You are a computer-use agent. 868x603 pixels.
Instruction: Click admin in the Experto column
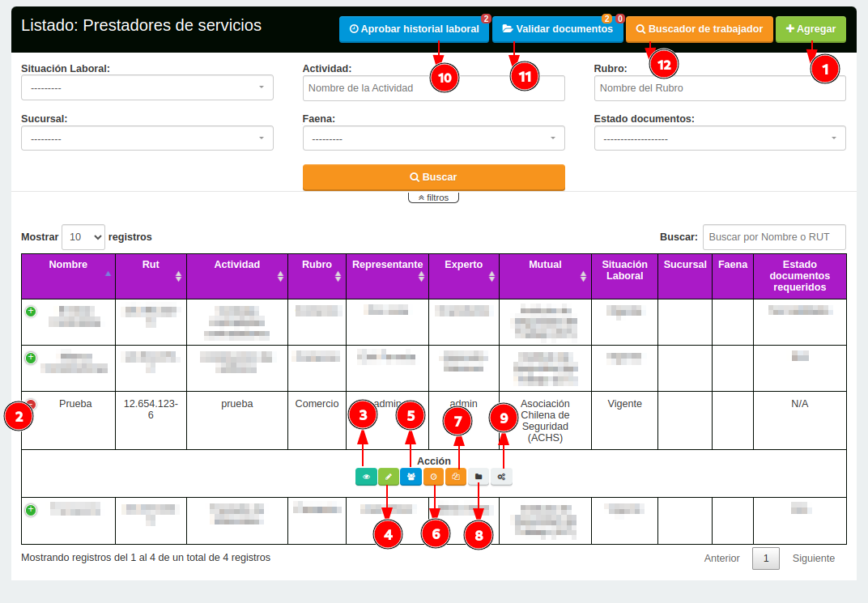(463, 404)
